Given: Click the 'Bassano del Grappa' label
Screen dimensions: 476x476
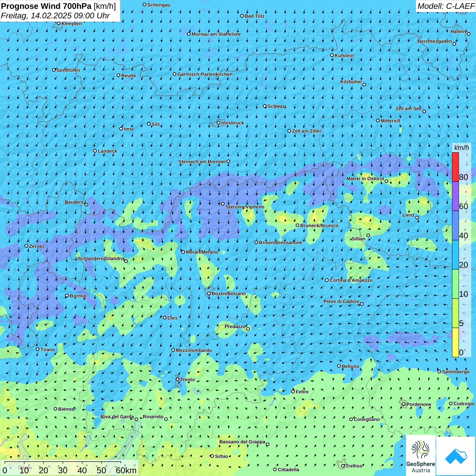Looking at the screenshot, I should [x=242, y=442].
